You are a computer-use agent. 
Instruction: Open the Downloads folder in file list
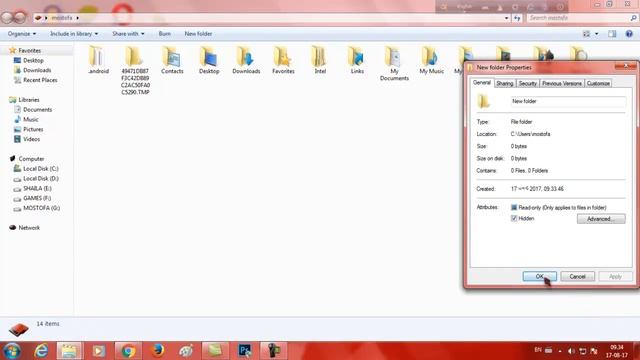coord(246,60)
